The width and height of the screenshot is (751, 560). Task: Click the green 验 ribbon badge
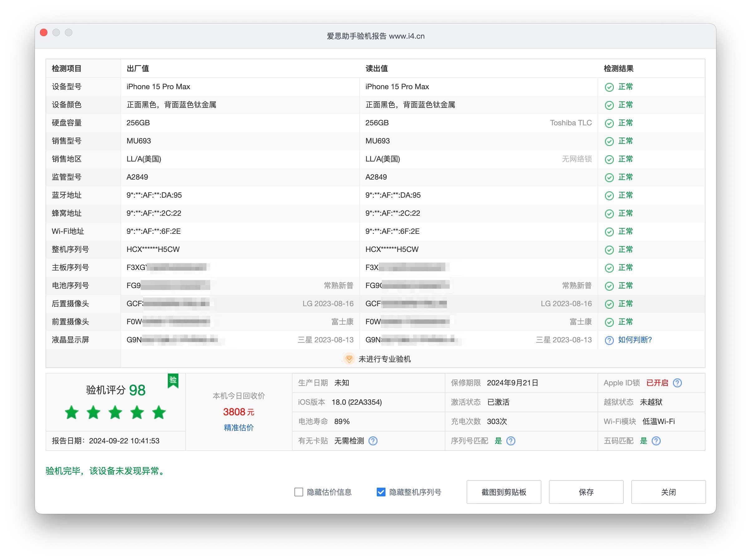pos(173,381)
